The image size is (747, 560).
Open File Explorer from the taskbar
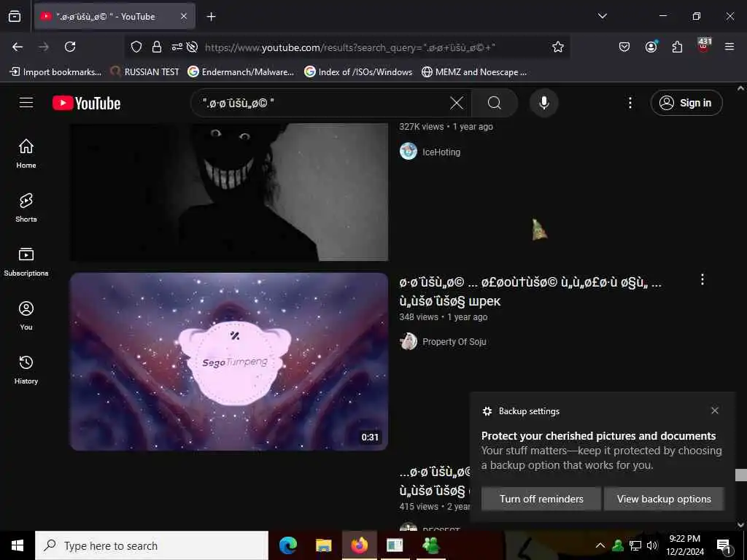tap(323, 545)
